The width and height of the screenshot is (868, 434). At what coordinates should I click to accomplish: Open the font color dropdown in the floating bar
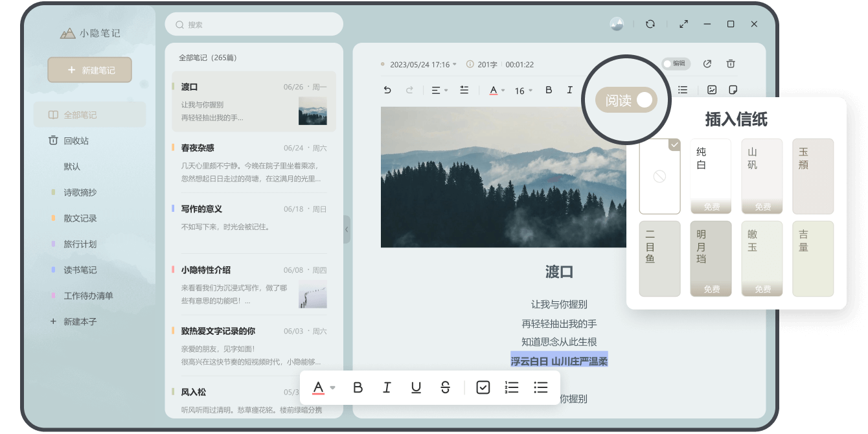pyautogui.click(x=322, y=387)
